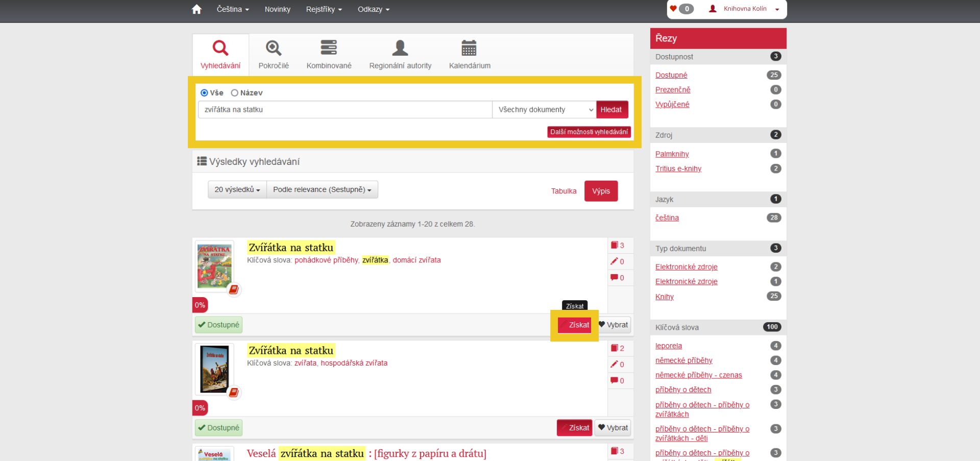Viewport: 980px width, 461px height.
Task: Open Regionální autority tab
Action: coord(400,55)
